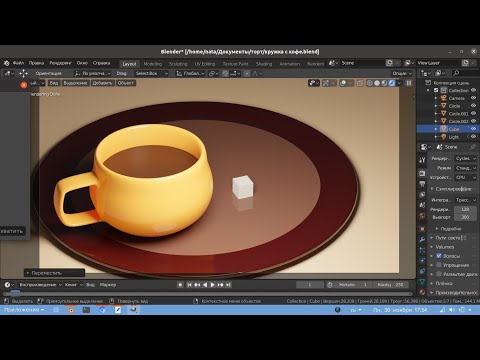Open the Cycles render engine dropdown
This screenshot has width=480, height=360.
click(466, 159)
